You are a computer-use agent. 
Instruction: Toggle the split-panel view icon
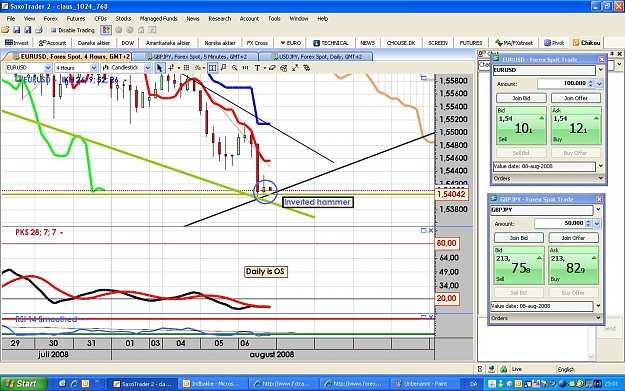[x=212, y=68]
